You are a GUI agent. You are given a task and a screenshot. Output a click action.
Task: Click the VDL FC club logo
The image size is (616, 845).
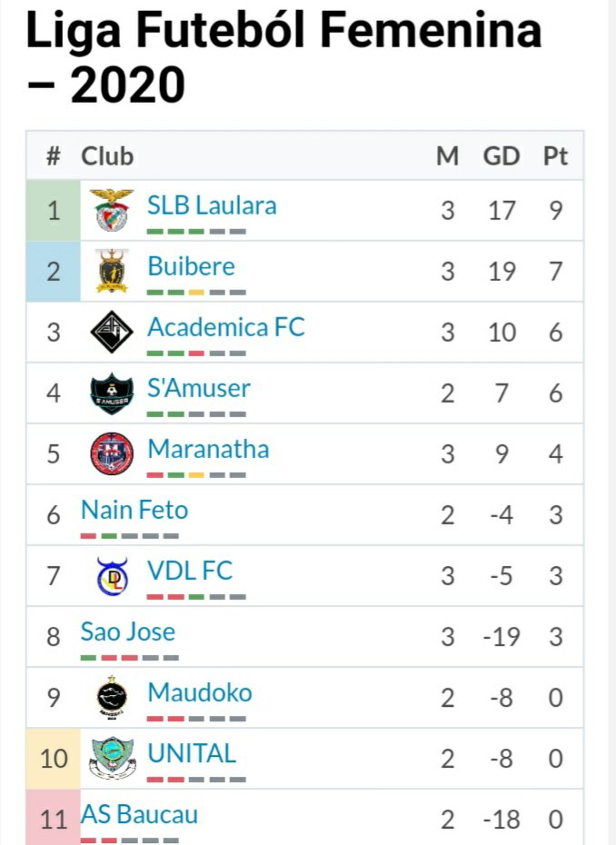click(113, 576)
